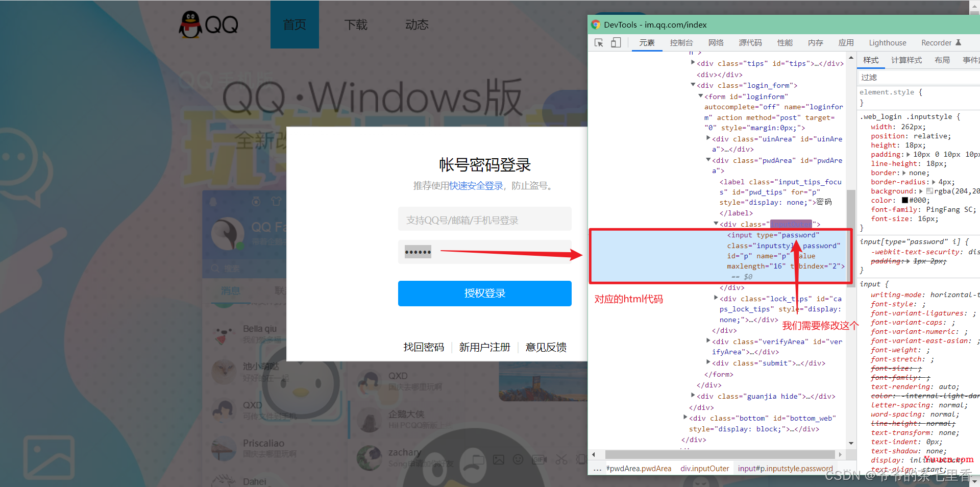Click the breadcrumb ellipsis at the left of the DevTools breadcrumb bar
This screenshot has width=980, height=487.
(597, 469)
